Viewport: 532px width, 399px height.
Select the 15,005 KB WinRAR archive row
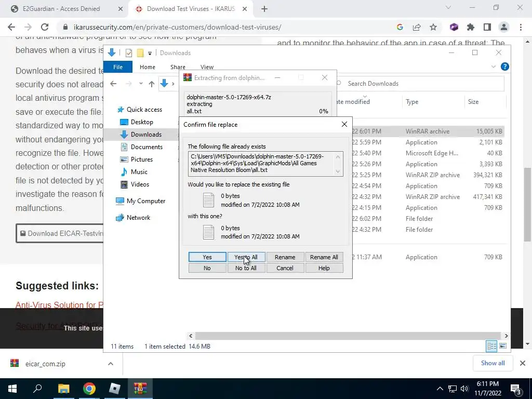click(x=428, y=131)
